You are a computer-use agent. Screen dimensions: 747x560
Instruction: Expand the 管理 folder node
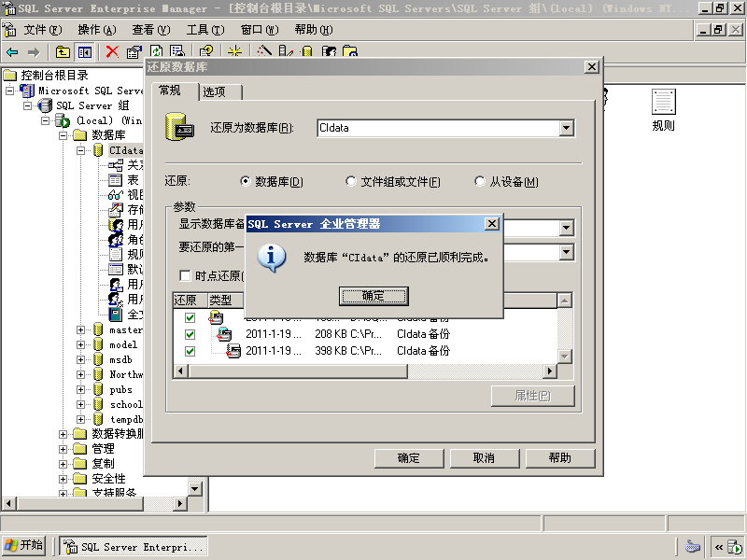(63, 449)
